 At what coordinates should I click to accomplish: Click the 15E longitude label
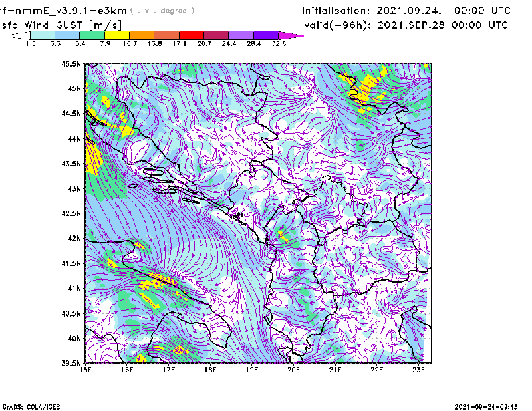85,370
